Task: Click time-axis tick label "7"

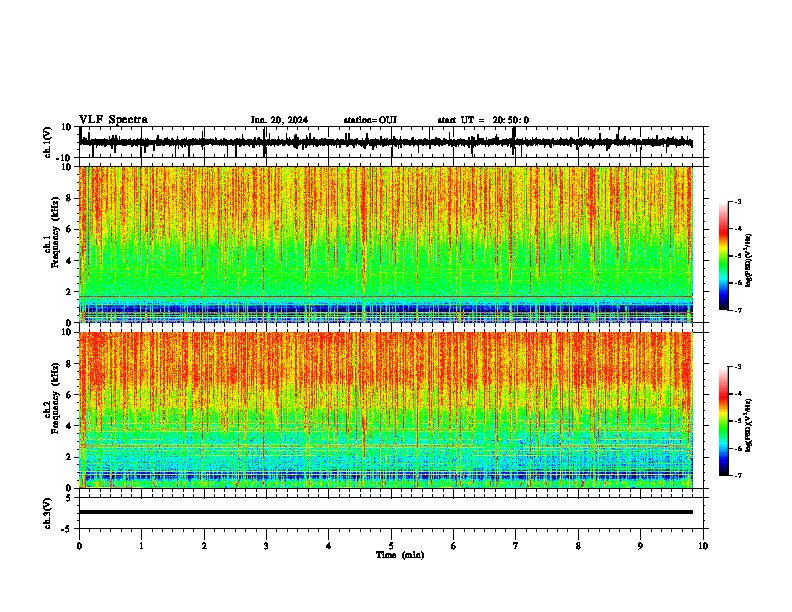Action: coord(516,546)
